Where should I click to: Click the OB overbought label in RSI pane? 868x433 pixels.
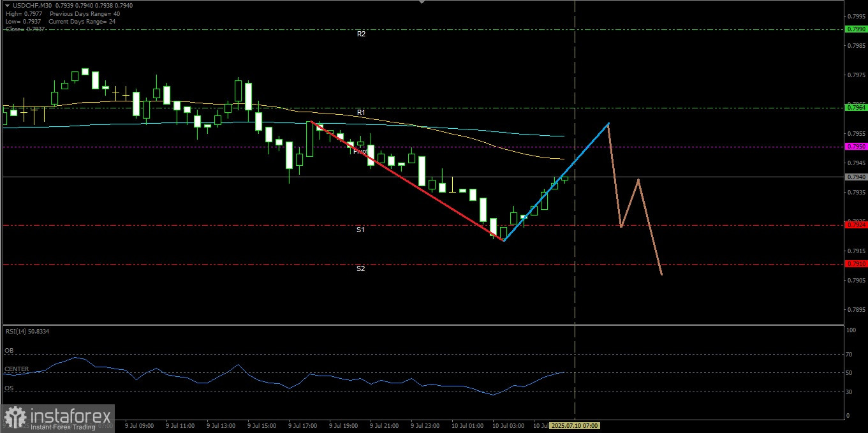[x=9, y=351]
